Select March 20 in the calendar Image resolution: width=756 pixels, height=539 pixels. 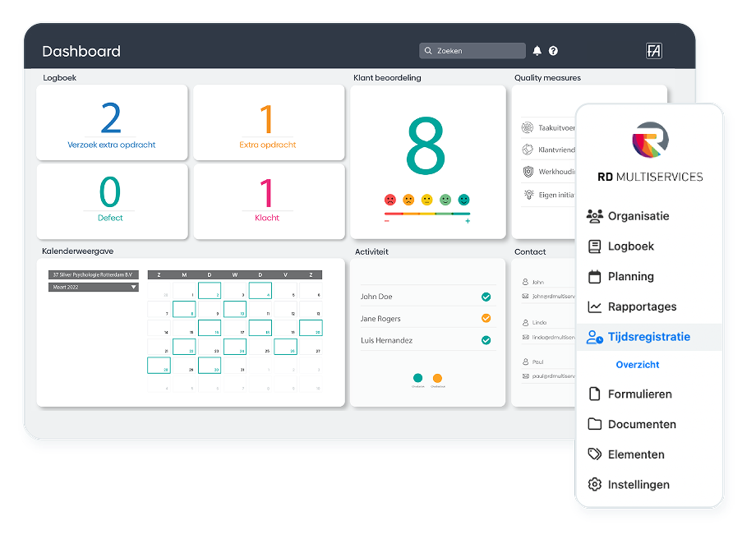click(x=311, y=328)
